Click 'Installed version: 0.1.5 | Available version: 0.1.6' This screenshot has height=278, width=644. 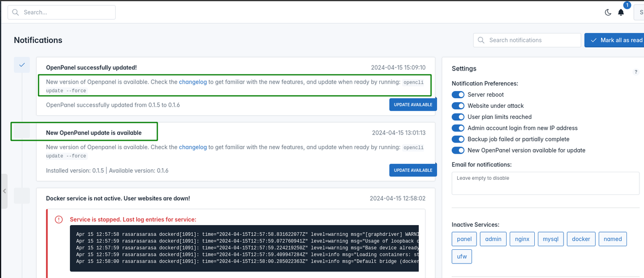click(x=107, y=170)
